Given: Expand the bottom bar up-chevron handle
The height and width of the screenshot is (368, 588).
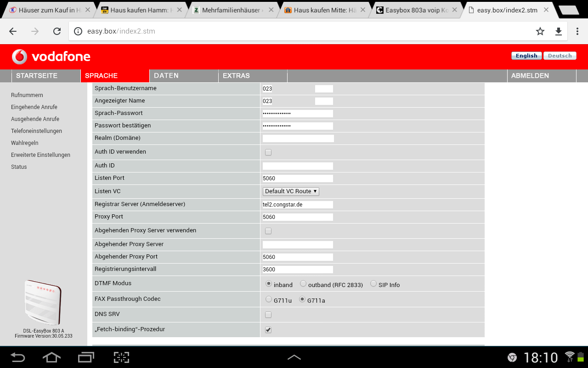Looking at the screenshot, I should pyautogui.click(x=294, y=357).
